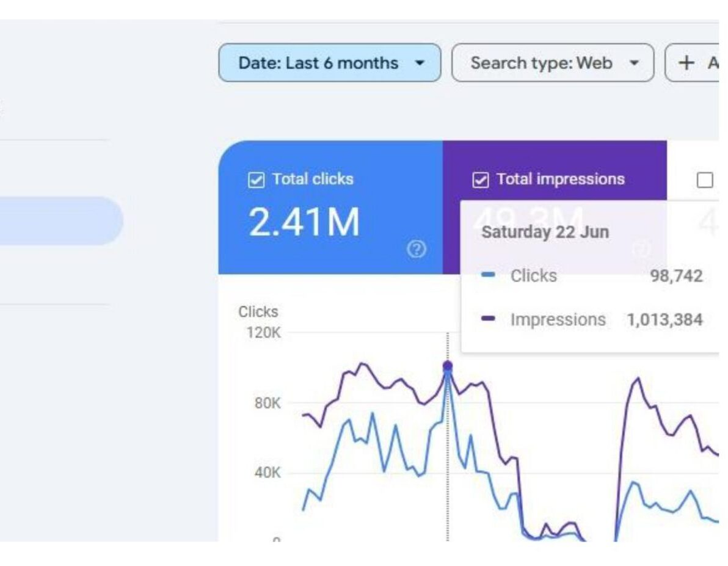This screenshot has width=728, height=566.
Task: Click caret arrow on Date filter chip
Action: click(419, 63)
